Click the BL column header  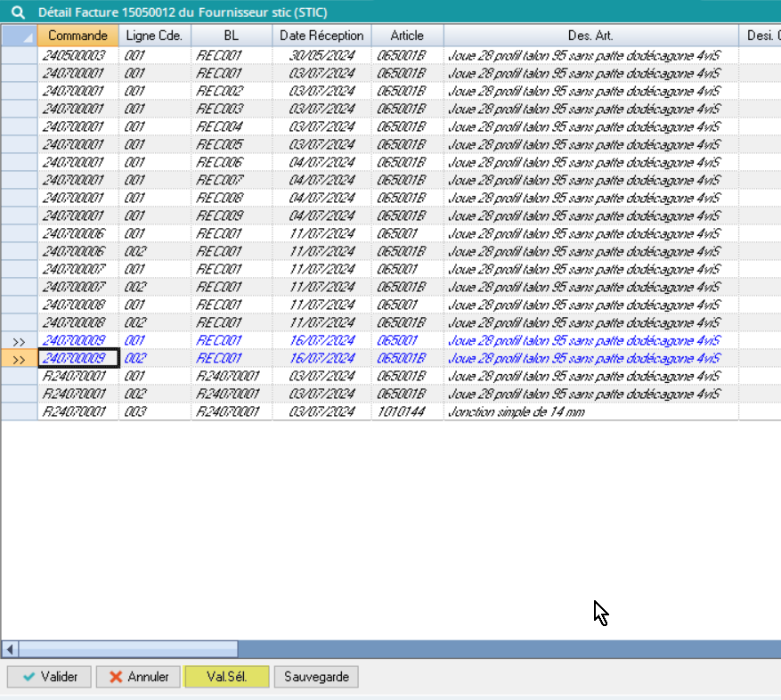231,36
